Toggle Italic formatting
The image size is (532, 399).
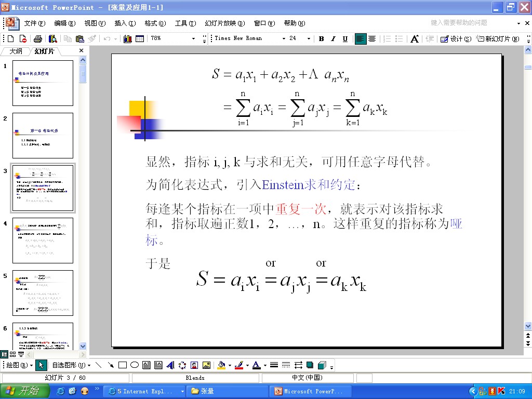pos(333,38)
